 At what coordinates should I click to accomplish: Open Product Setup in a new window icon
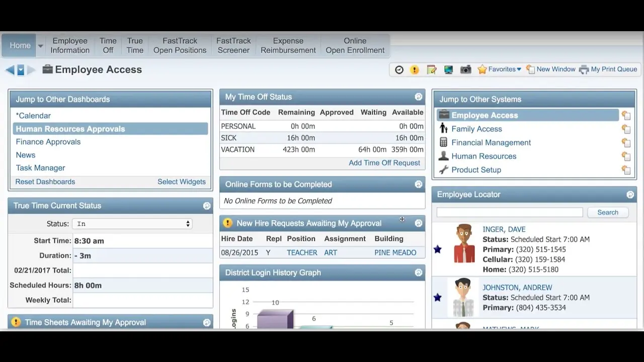(626, 170)
